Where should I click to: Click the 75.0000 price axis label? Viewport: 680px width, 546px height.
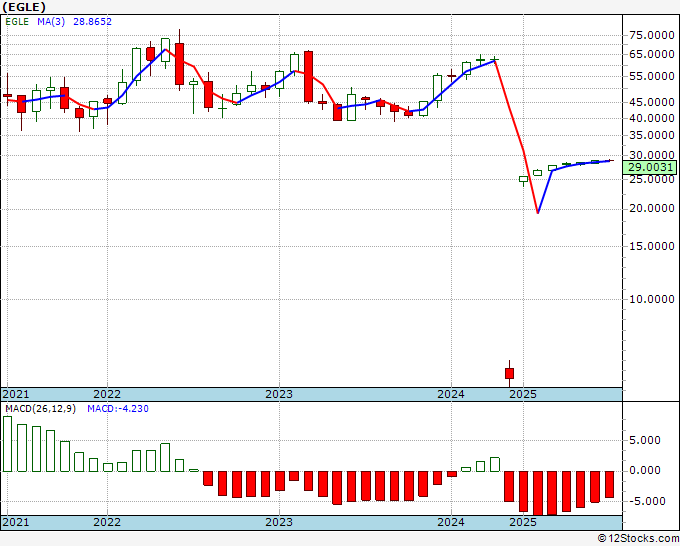pos(651,36)
